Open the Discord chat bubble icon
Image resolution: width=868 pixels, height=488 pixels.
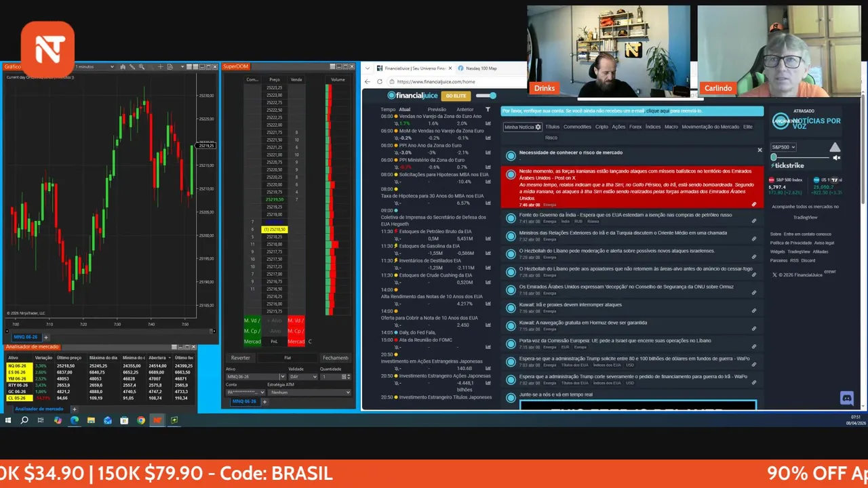click(846, 398)
